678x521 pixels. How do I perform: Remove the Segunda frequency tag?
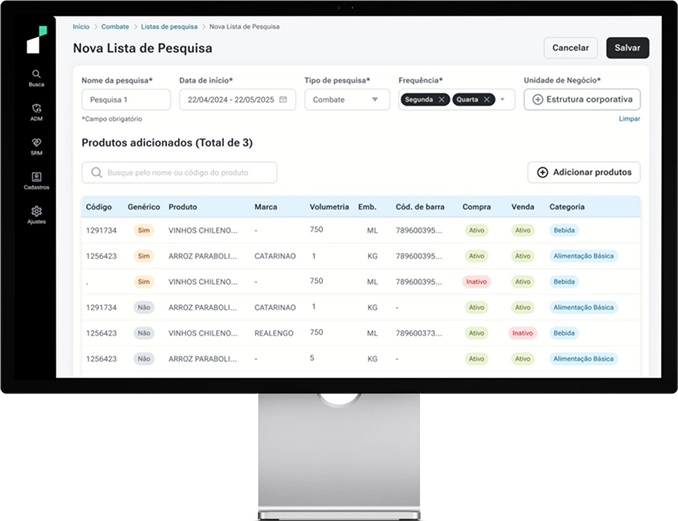[442, 100]
